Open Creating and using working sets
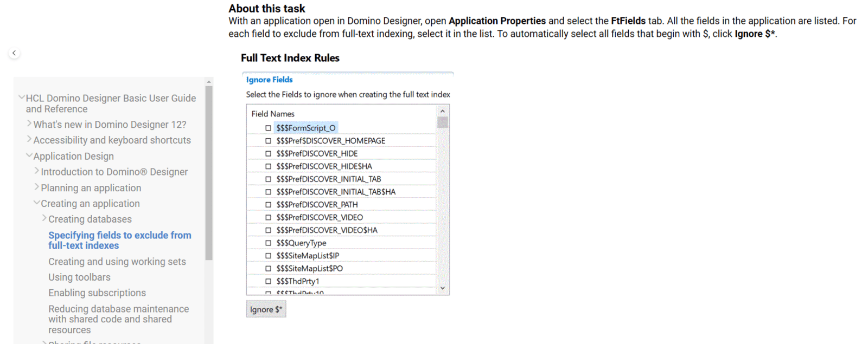Viewport: 868px width, 344px height. tap(117, 262)
